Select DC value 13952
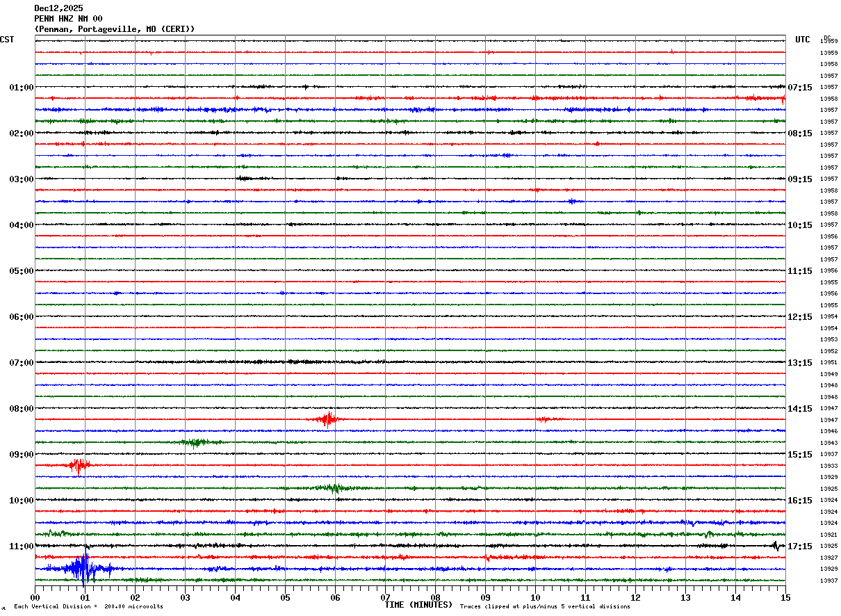841x616 pixels. [x=828, y=351]
